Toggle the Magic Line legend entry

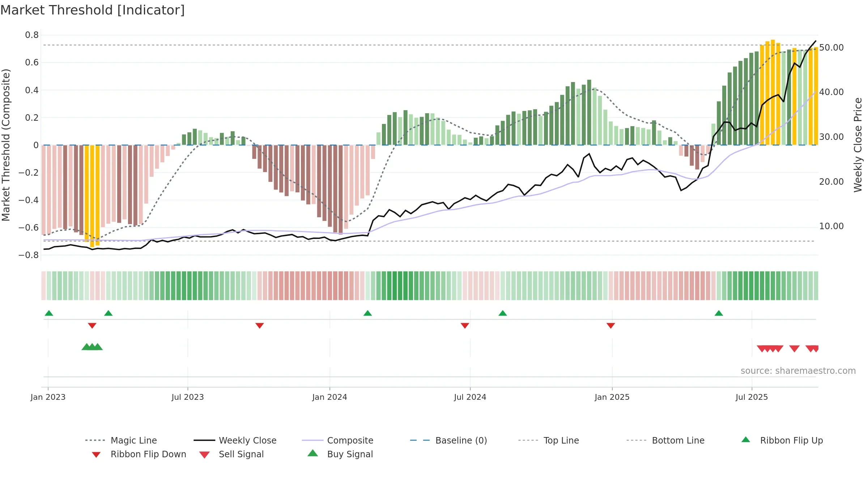[x=121, y=440]
